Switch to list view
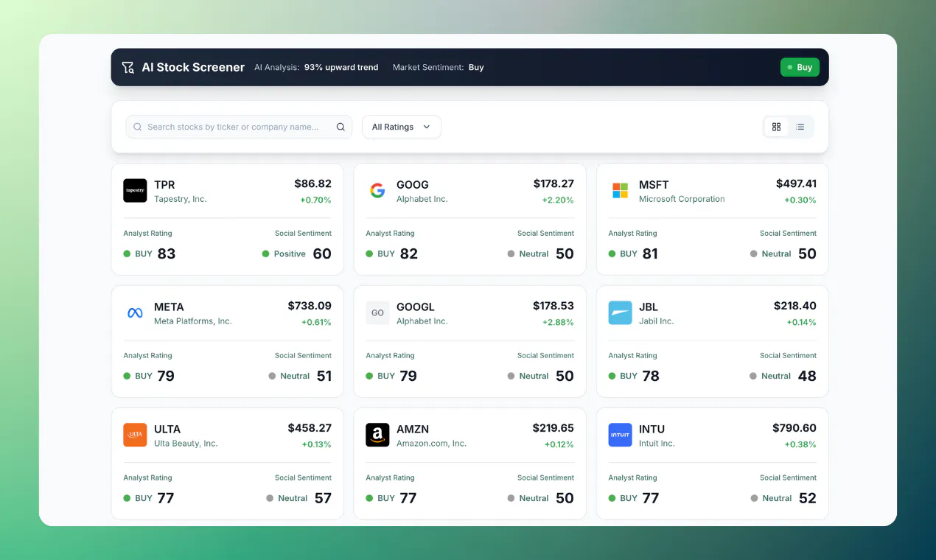The image size is (936, 560). click(800, 127)
